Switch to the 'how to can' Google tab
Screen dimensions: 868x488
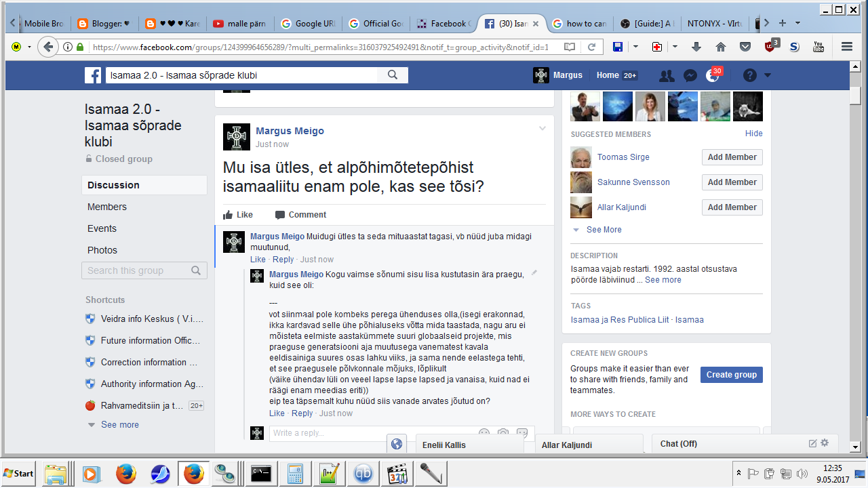pyautogui.click(x=579, y=23)
